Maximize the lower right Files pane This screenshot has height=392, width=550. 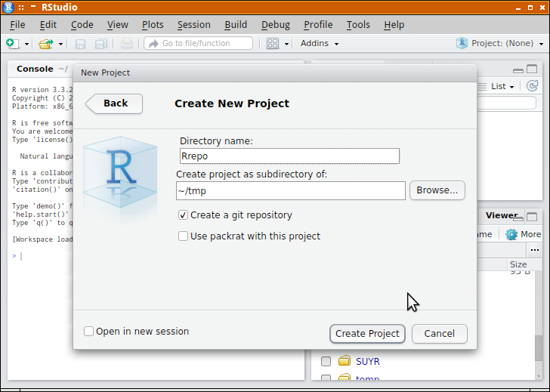click(532, 217)
